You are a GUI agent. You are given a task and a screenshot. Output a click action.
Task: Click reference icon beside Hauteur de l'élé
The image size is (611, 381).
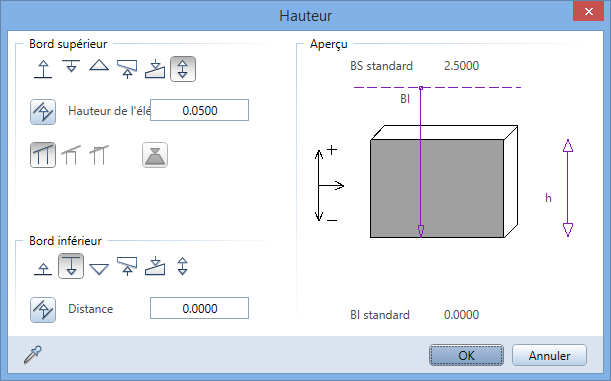click(x=43, y=112)
